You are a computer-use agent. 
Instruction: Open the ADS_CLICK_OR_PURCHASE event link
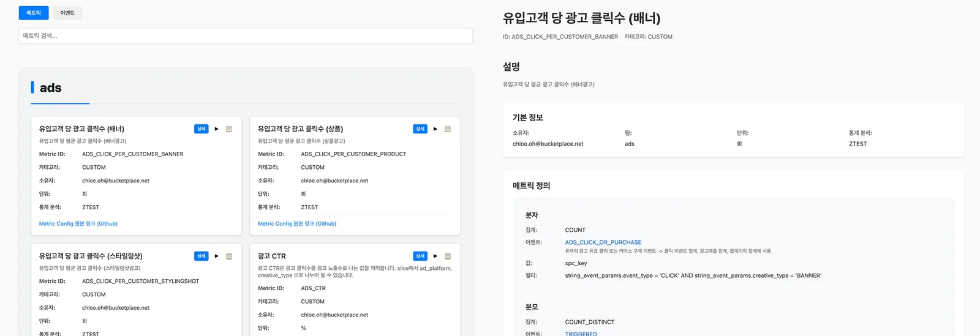(x=603, y=242)
